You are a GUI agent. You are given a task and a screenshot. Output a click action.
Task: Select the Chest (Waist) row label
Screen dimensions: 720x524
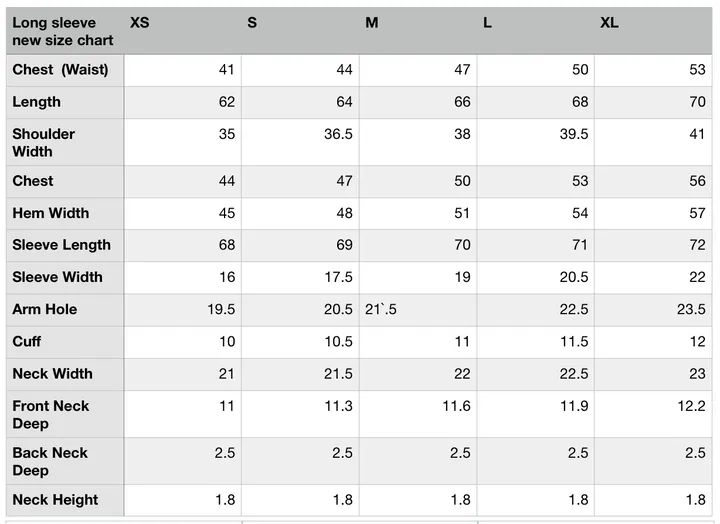coord(60,70)
